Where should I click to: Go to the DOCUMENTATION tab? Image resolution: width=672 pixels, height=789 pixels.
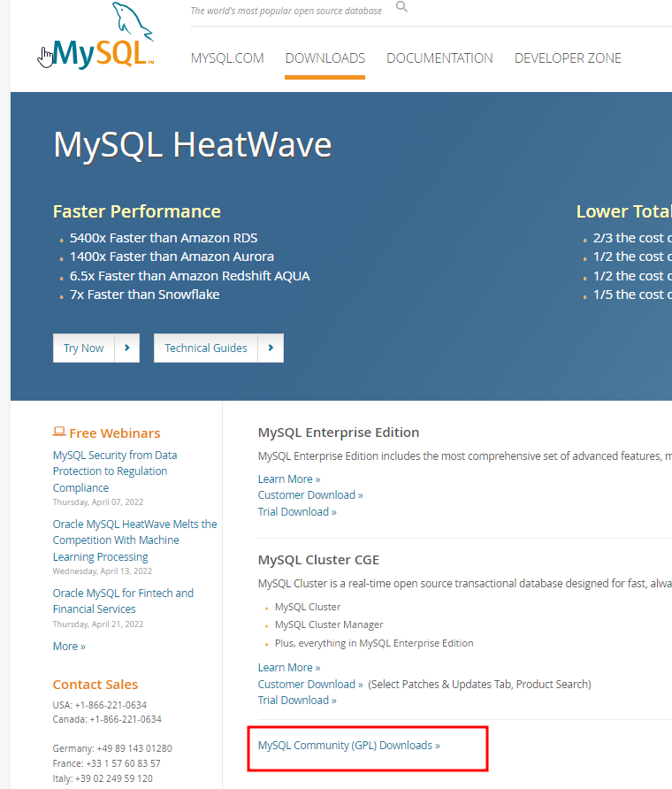point(439,58)
